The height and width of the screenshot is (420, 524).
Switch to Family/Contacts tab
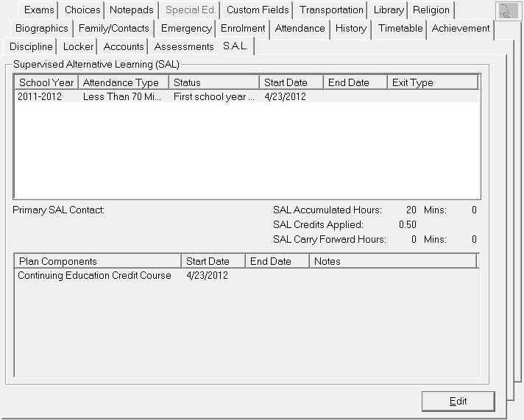point(113,29)
